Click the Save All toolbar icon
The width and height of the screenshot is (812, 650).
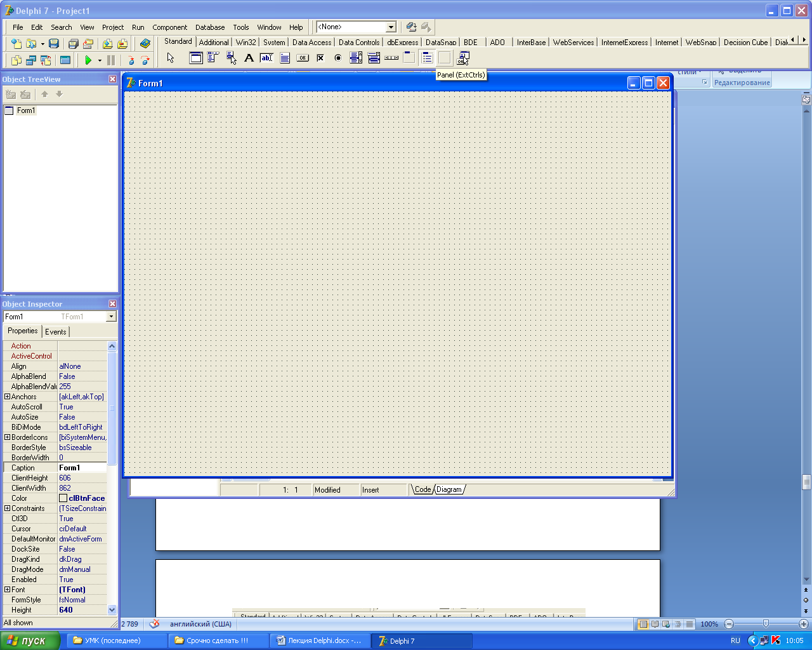point(73,44)
